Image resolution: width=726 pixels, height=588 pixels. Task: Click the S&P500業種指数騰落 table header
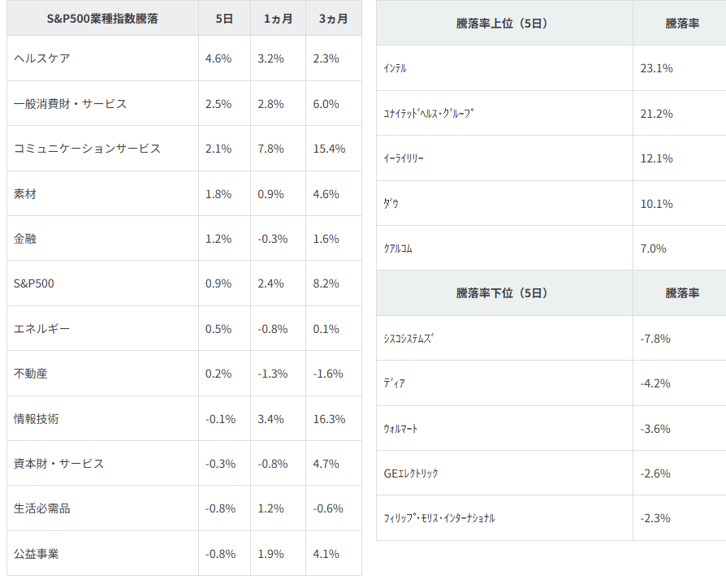102,19
